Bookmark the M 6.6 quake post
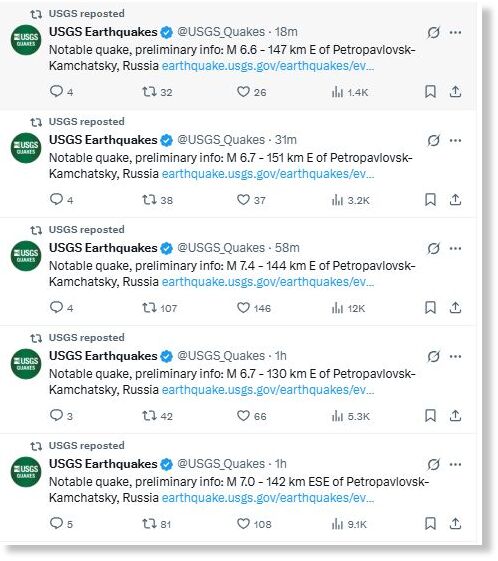Screen dimensions: 498x561 click(x=430, y=92)
